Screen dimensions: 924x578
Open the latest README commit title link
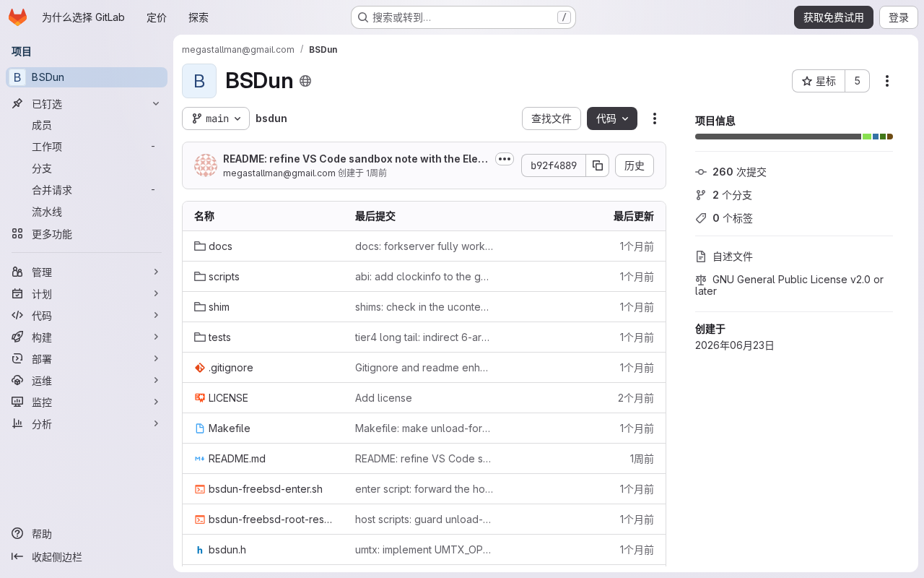point(356,159)
